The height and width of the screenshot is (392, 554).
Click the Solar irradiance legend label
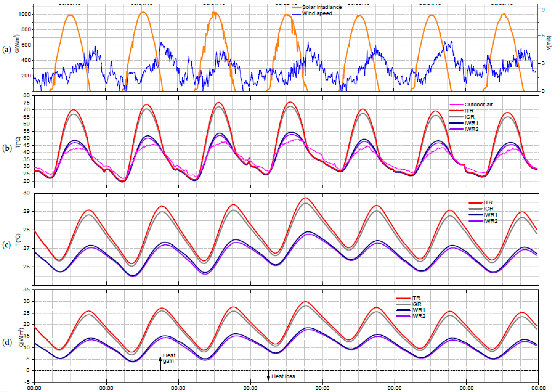tap(322, 7)
